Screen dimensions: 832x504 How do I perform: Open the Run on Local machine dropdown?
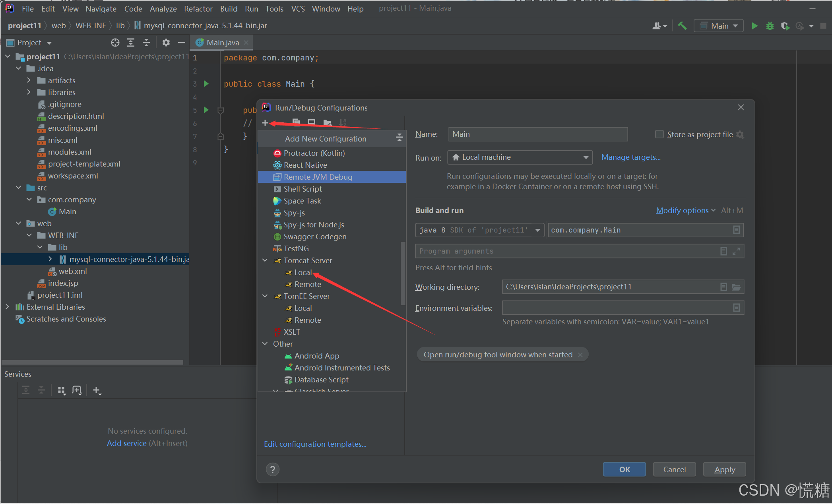coord(520,157)
